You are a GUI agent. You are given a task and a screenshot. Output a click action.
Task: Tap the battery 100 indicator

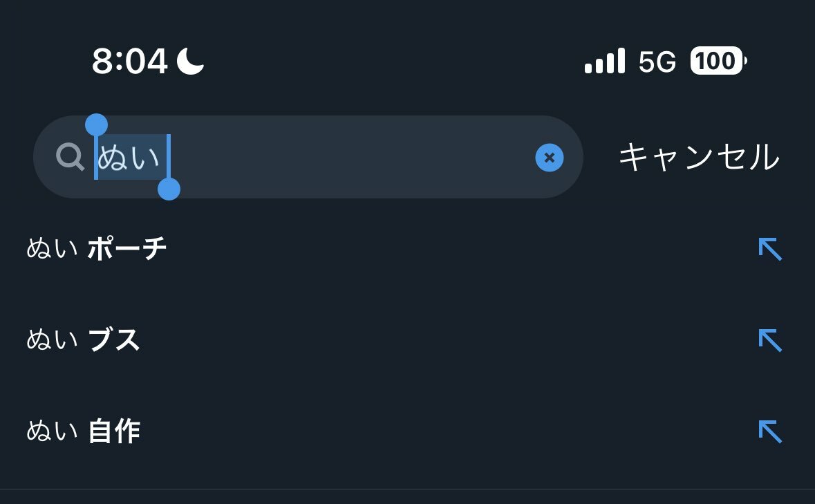pos(718,61)
